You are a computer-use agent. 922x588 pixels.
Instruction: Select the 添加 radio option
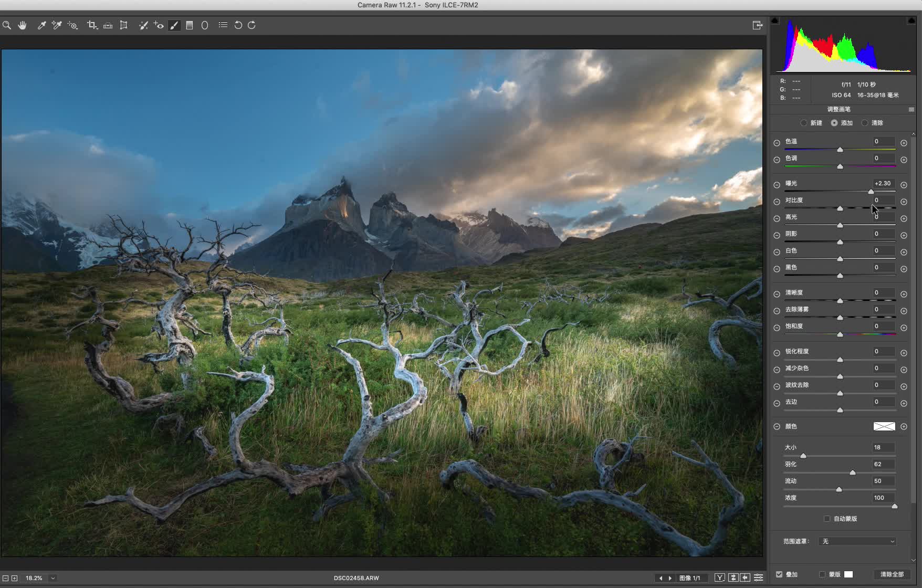pos(834,123)
